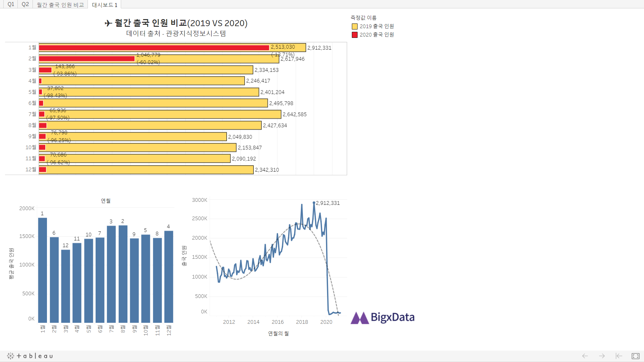Screen dimensions: 644x362
Task: Toggle full screen mode icon
Action: tap(636, 356)
